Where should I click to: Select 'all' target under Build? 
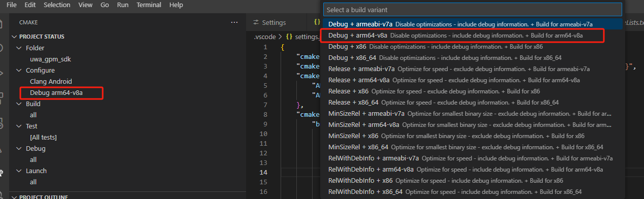pyautogui.click(x=34, y=115)
